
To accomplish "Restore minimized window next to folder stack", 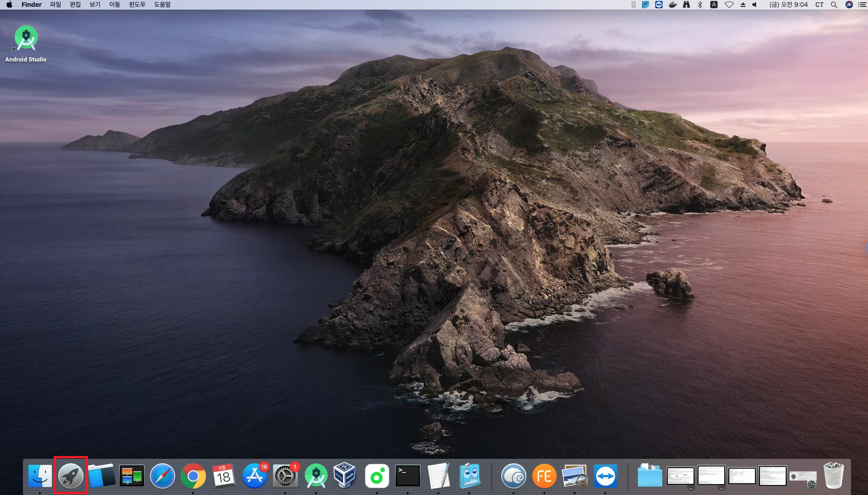I will (x=680, y=476).
